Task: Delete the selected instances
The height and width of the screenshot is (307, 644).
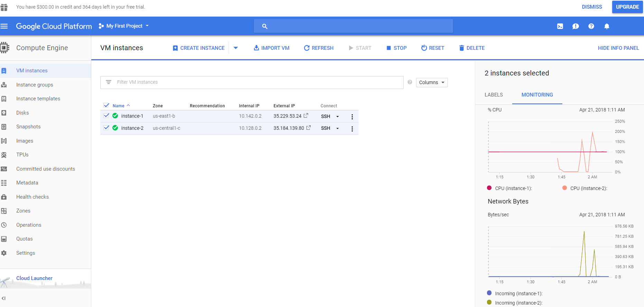Action: pos(472,48)
